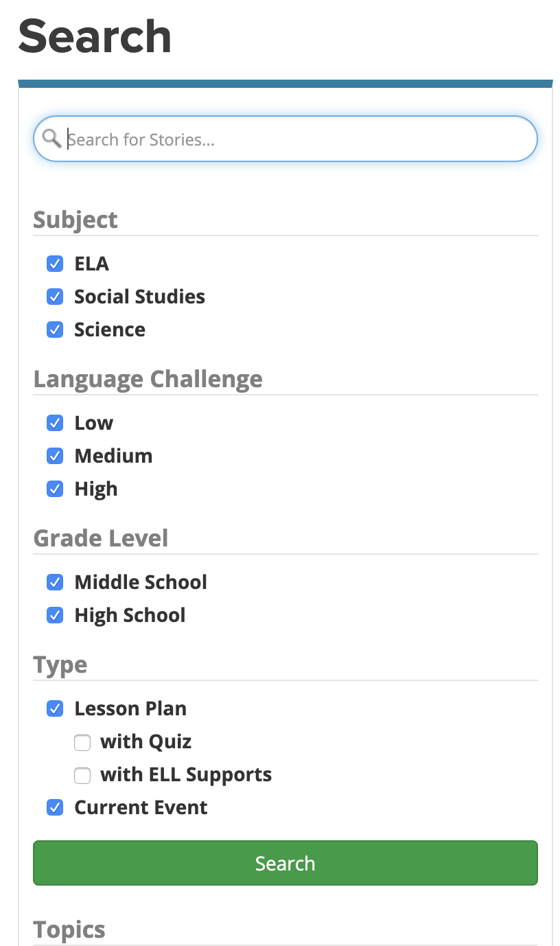The image size is (560, 946).
Task: Uncheck the ELA subject checkbox
Action: (x=55, y=264)
